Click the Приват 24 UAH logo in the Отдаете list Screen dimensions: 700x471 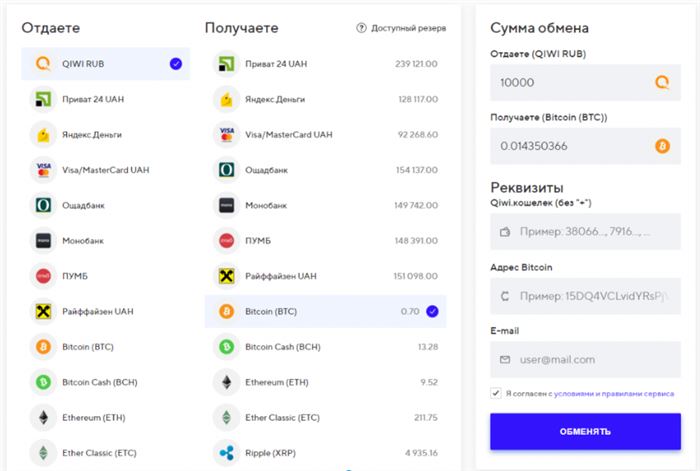43,99
